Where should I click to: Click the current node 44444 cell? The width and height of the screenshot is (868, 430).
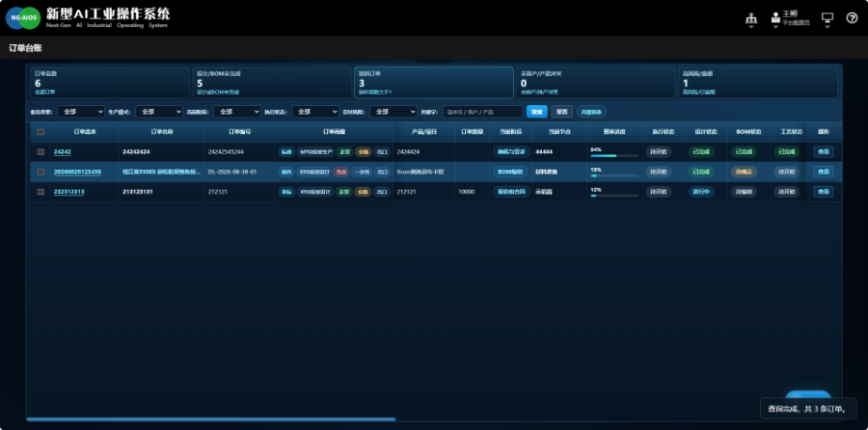[x=544, y=151]
